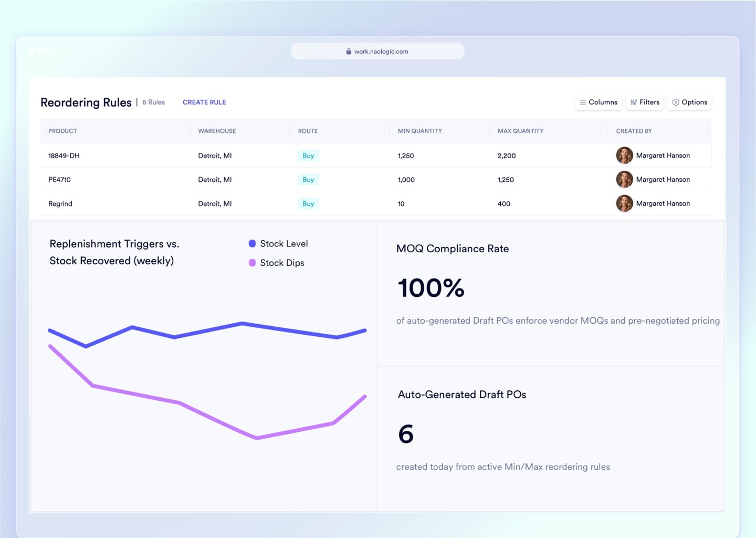The width and height of the screenshot is (756, 538).
Task: Click the CREATE RULE link
Action: 204,102
